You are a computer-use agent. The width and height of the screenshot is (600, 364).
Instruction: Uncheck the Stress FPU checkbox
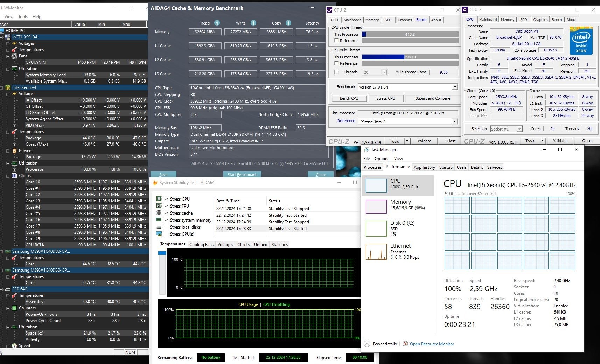pyautogui.click(x=167, y=206)
